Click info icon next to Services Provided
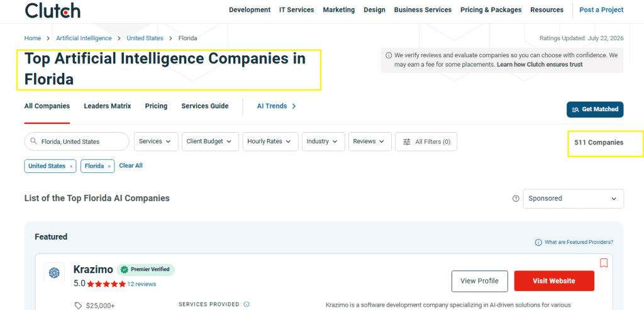 (247, 304)
